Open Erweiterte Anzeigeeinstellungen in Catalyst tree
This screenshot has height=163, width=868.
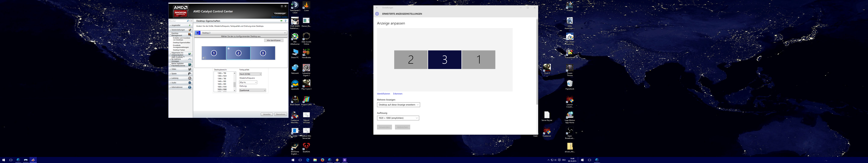coord(181,46)
